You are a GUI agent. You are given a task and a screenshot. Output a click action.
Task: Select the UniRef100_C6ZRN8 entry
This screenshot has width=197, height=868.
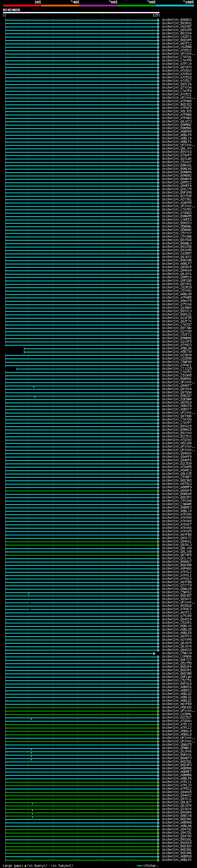tap(177, 47)
